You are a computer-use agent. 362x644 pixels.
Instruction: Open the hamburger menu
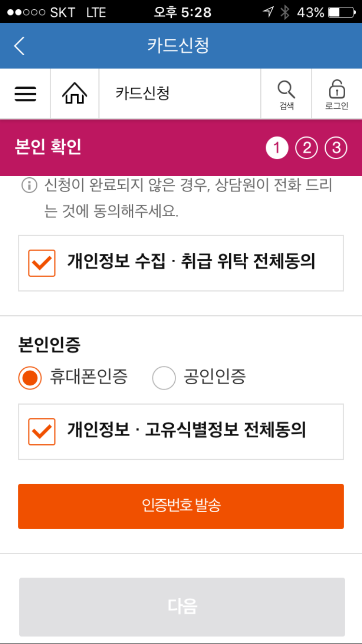[x=25, y=93]
